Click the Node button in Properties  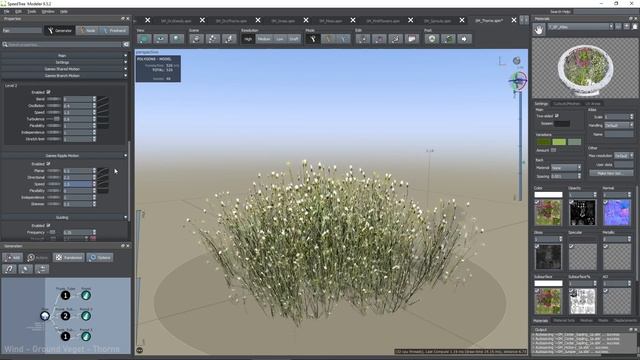click(87, 31)
